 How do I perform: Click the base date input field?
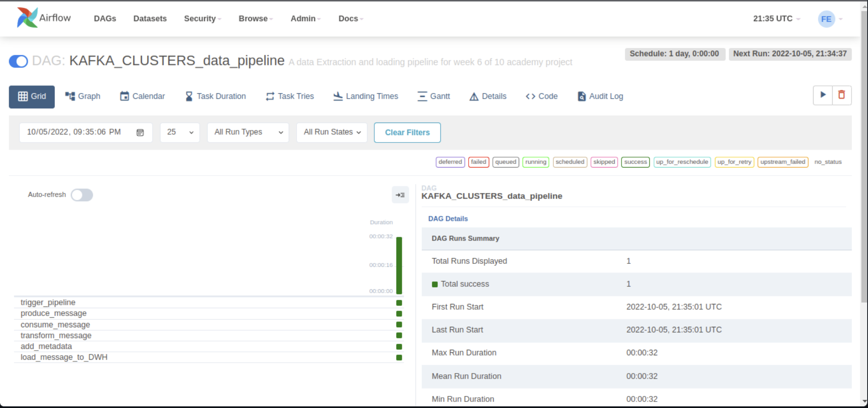[86, 132]
